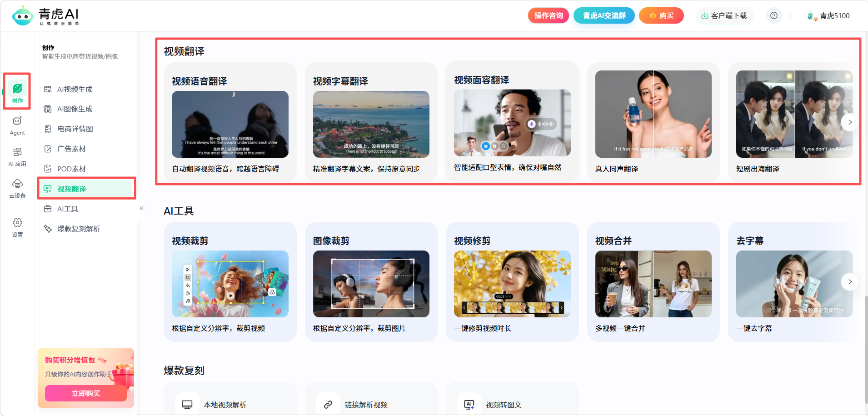This screenshot has width=868, height=416.
Task: Click 根据自定义分辨率，裁剪视频 description
Action: point(218,328)
